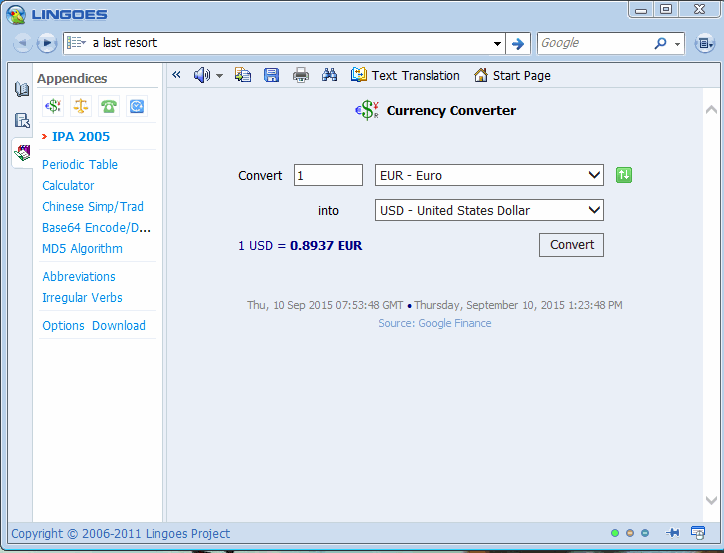Click the copy content toolbar icon

(x=243, y=75)
